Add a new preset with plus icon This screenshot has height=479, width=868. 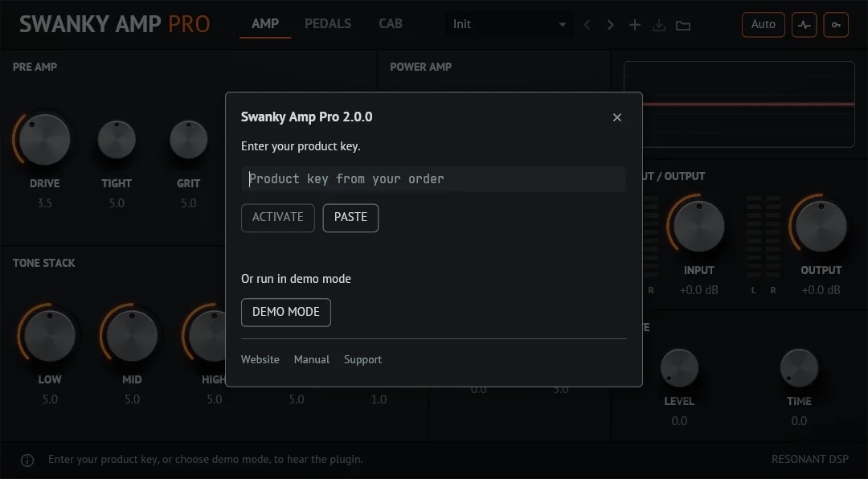[x=635, y=25]
